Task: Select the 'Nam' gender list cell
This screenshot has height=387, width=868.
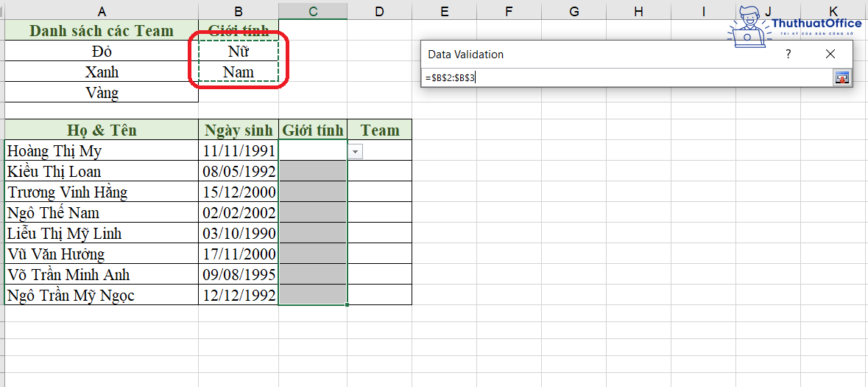Action: point(239,72)
